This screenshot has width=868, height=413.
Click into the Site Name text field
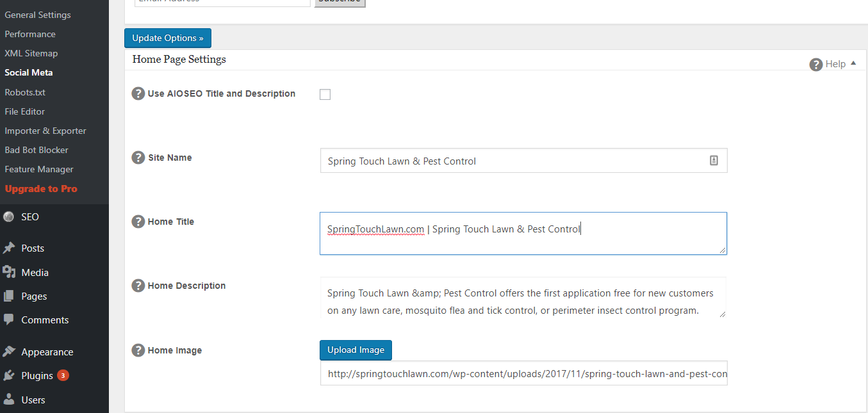523,161
